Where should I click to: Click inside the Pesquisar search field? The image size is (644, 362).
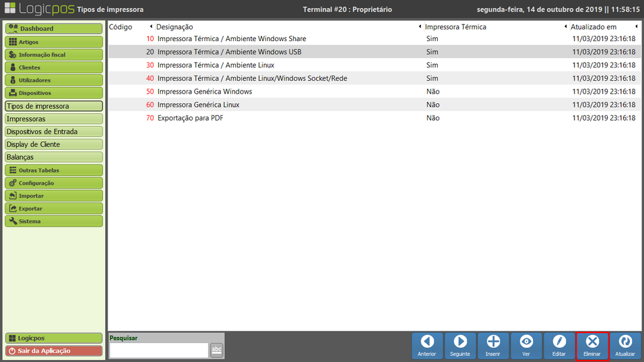pos(158,350)
